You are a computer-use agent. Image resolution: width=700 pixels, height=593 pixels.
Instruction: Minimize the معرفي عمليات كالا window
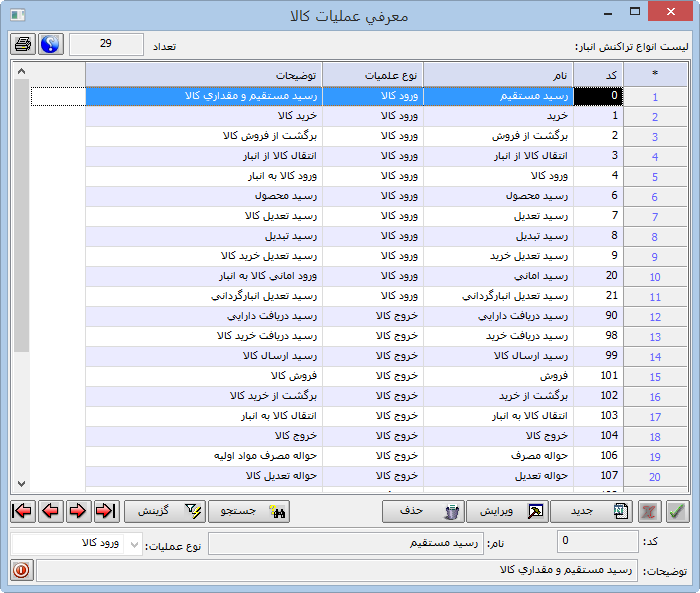click(x=608, y=13)
